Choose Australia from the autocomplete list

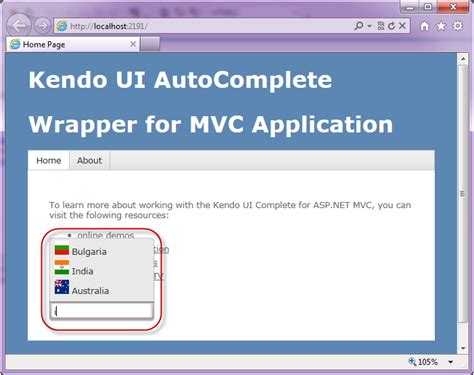point(101,290)
